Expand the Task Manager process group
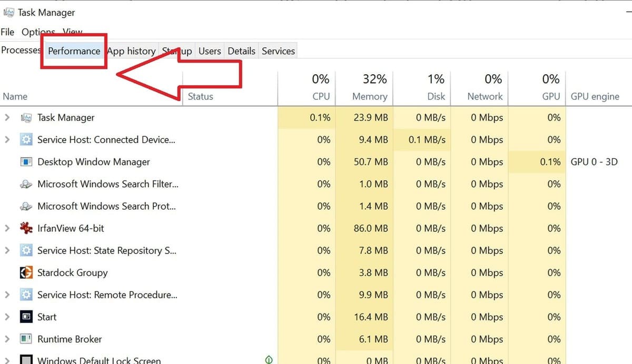This screenshot has width=632, height=364. pyautogui.click(x=7, y=118)
